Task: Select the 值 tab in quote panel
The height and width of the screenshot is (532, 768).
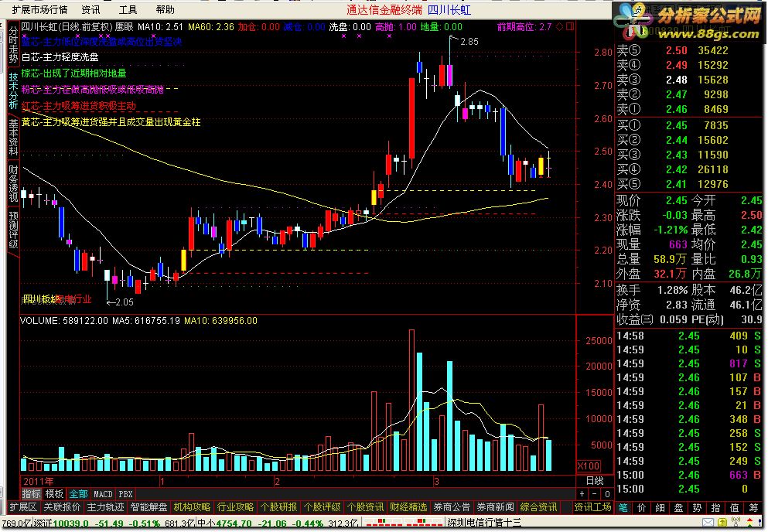Action: [x=734, y=507]
